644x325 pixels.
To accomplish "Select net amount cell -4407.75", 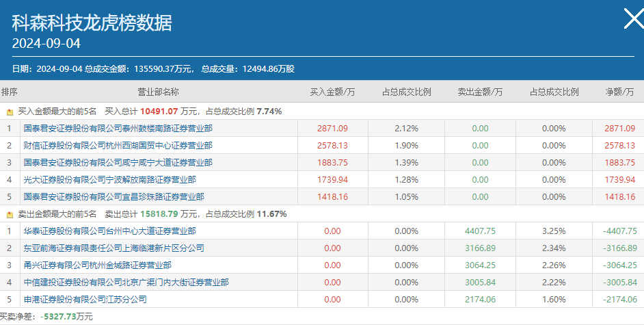I will click(x=620, y=231).
